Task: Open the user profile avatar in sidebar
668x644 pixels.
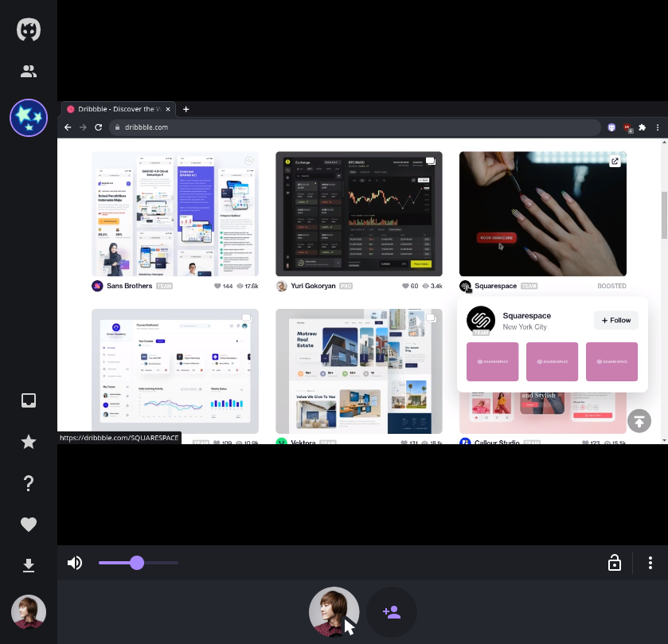Action: (x=29, y=612)
